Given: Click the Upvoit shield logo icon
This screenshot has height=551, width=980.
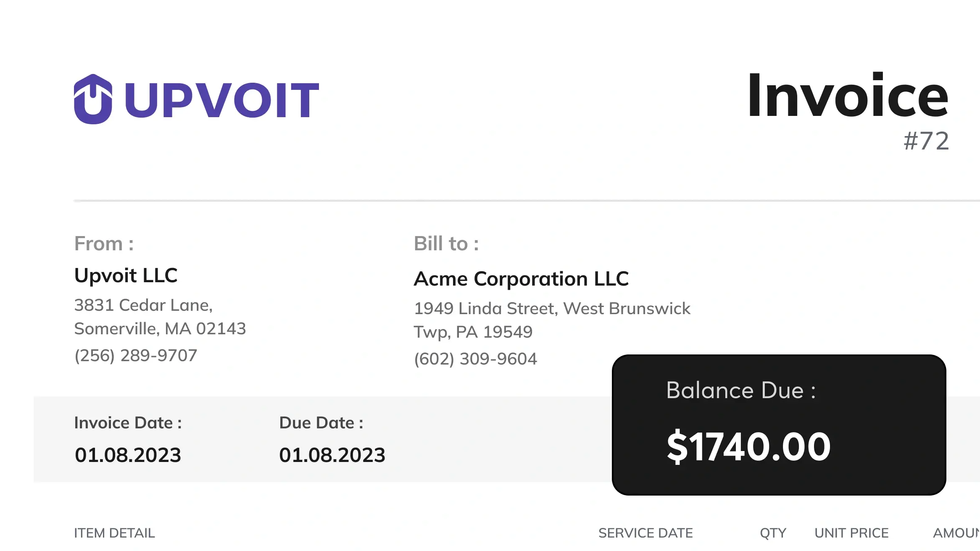Looking at the screenshot, I should 93,99.
